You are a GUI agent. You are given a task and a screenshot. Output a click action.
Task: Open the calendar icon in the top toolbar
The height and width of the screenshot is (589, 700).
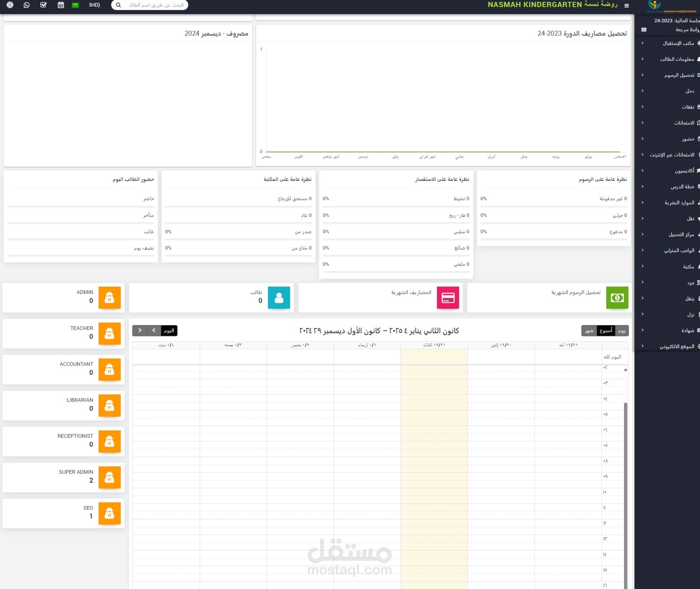pyautogui.click(x=61, y=5)
